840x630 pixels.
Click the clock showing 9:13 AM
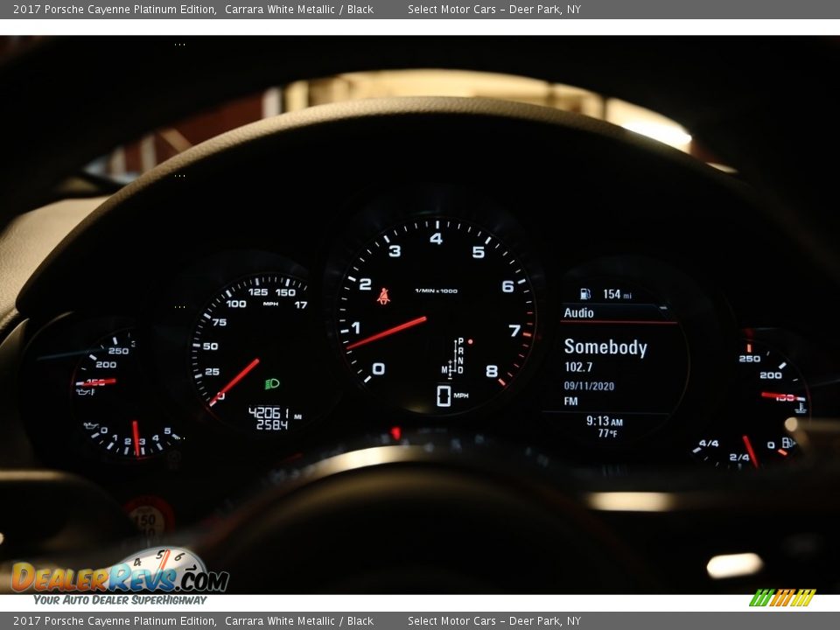point(605,421)
